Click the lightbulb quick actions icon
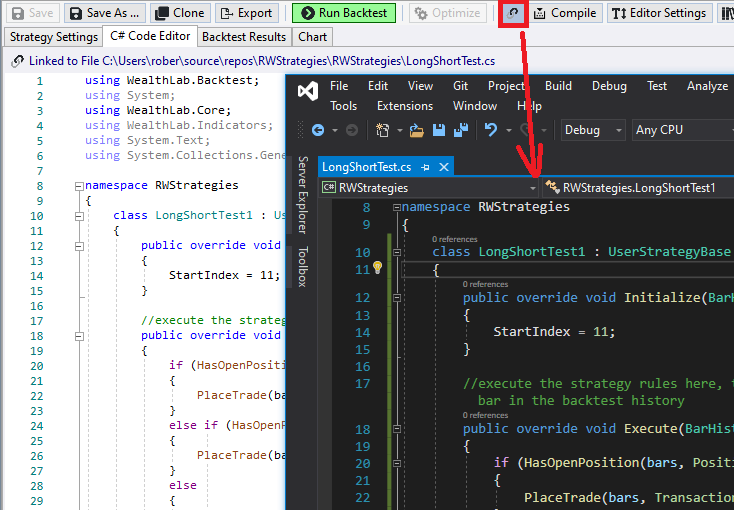The height and width of the screenshot is (510, 734). tap(377, 268)
